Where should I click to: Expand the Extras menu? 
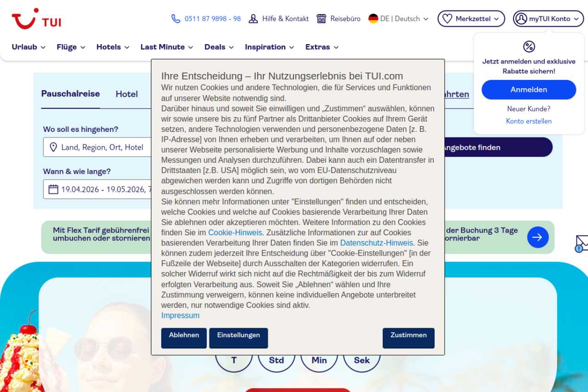(322, 47)
